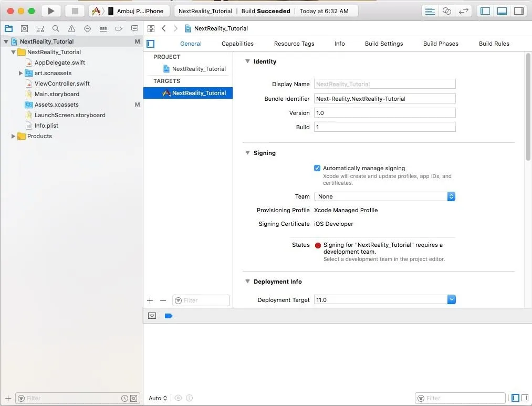Show the Assistant editor
This screenshot has width=532, height=406.
click(447, 11)
